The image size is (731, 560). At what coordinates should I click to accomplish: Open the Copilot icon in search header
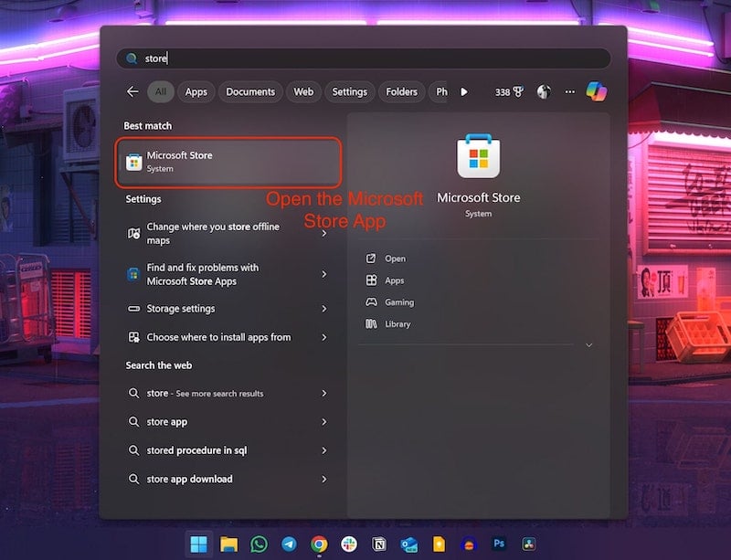click(597, 91)
